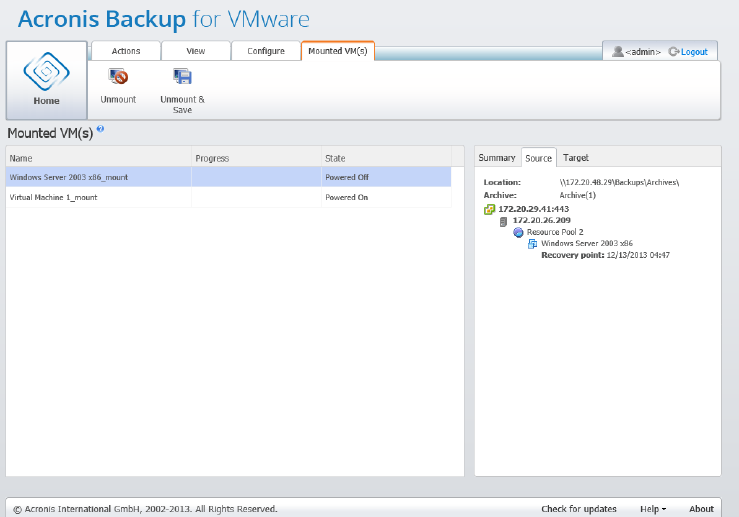The width and height of the screenshot is (739, 517).
Task: Open the Help dropdown menu
Action: pyautogui.click(x=654, y=509)
